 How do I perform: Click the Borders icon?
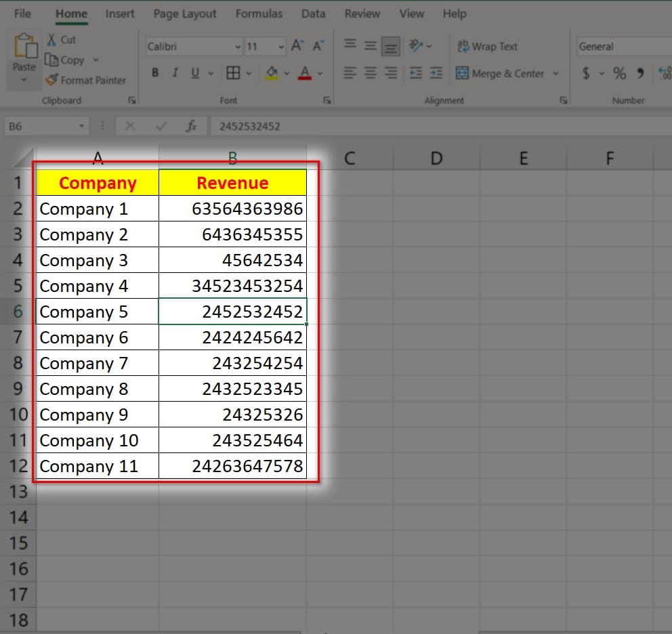pos(233,73)
